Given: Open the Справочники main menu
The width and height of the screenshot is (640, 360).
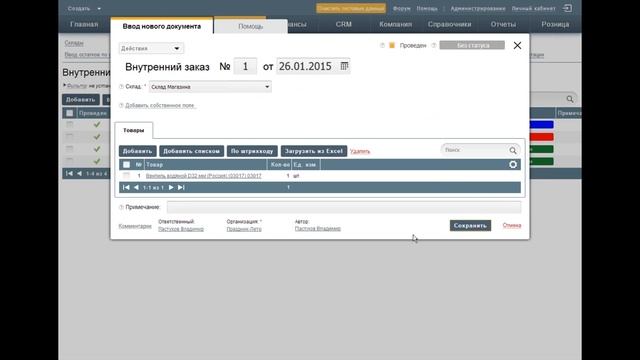Looking at the screenshot, I should (449, 24).
